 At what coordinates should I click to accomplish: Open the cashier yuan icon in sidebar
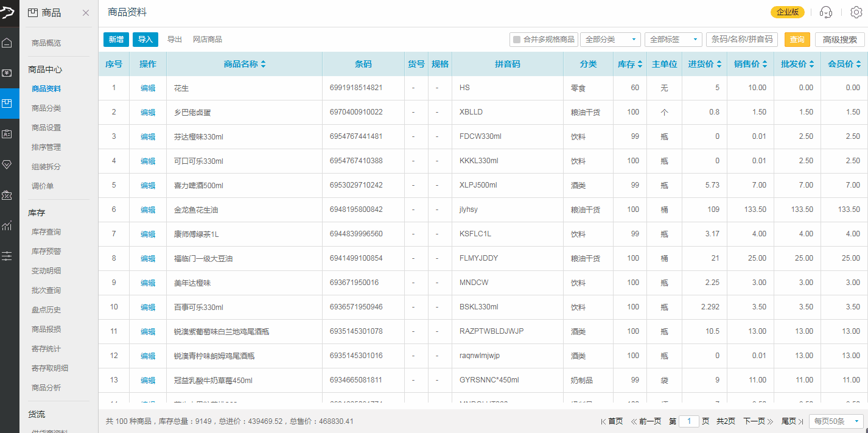[x=7, y=73]
